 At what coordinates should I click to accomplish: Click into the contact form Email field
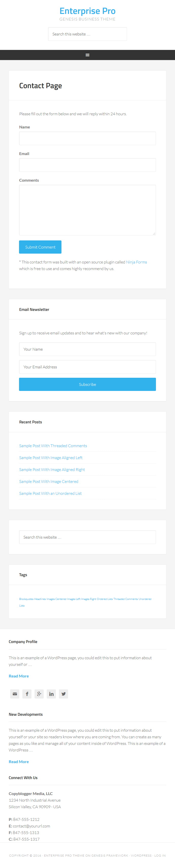(x=87, y=165)
